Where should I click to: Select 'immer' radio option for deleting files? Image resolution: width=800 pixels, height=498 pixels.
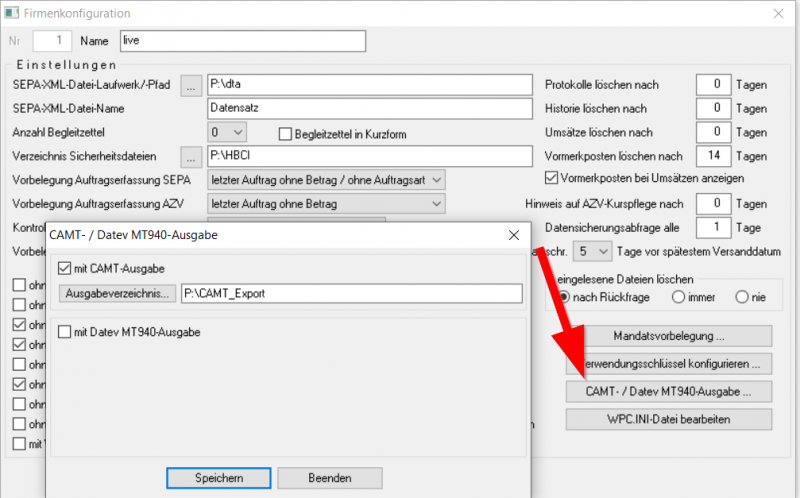click(679, 297)
